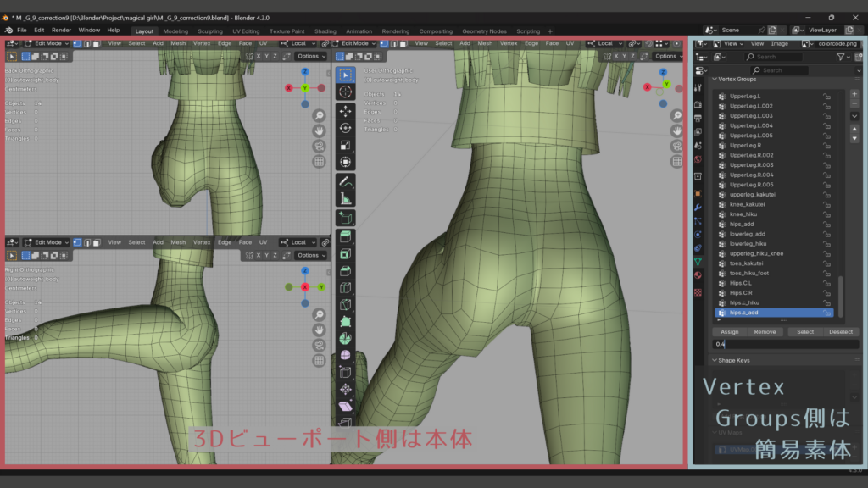Screen dimensions: 868x488
Task: Click the Add Cube tool icon
Action: pyautogui.click(x=346, y=219)
